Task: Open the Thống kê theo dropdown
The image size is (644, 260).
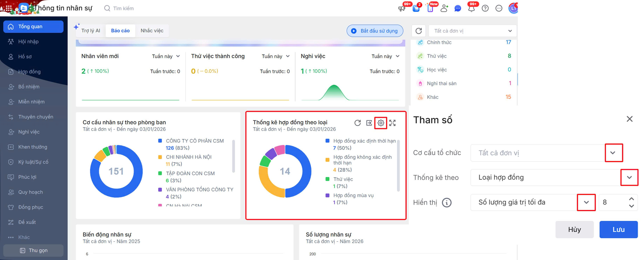Action: pyautogui.click(x=629, y=177)
